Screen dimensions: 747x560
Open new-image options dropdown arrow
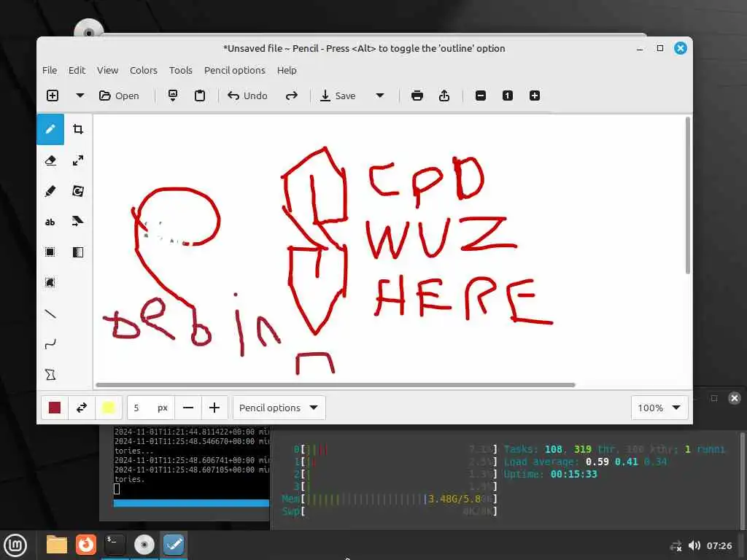[x=80, y=96]
